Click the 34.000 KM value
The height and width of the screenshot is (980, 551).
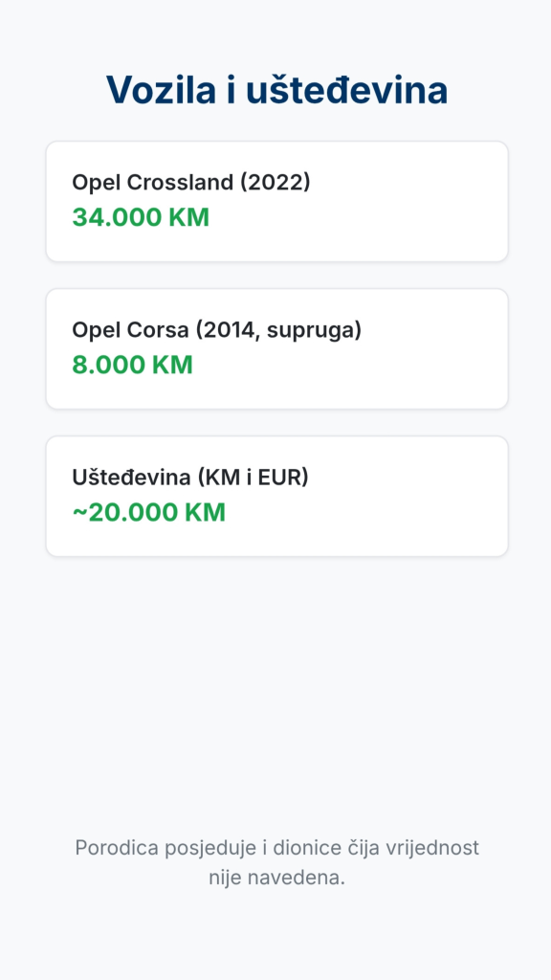tap(141, 217)
